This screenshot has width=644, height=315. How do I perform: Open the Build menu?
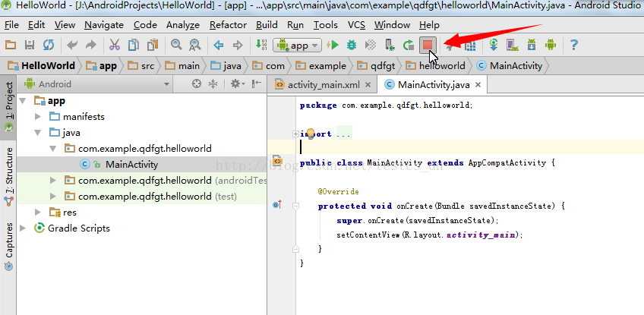coord(267,25)
